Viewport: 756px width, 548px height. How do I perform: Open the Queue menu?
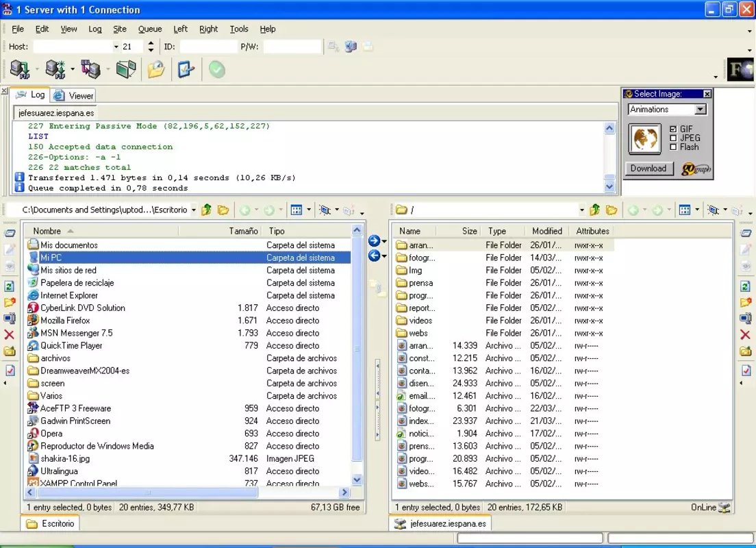coord(150,29)
